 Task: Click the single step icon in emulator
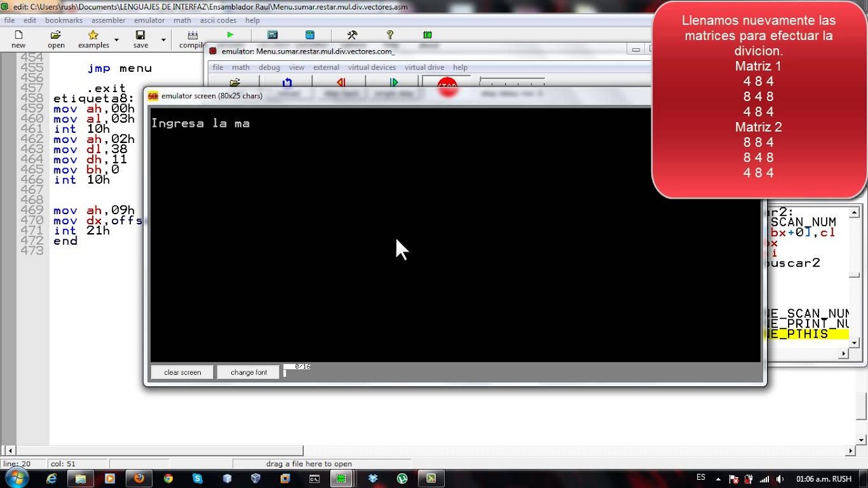(394, 83)
